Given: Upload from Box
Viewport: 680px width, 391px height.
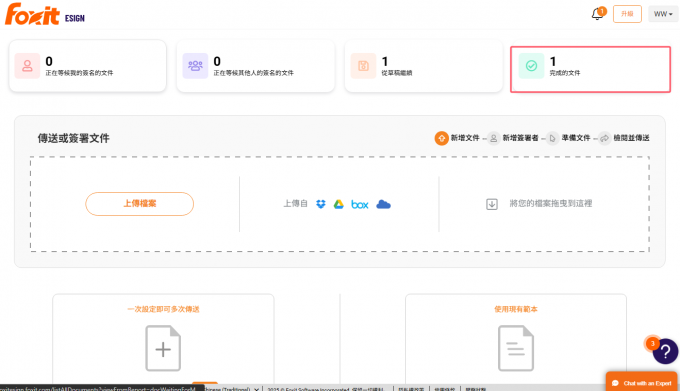Looking at the screenshot, I should pyautogui.click(x=360, y=204).
